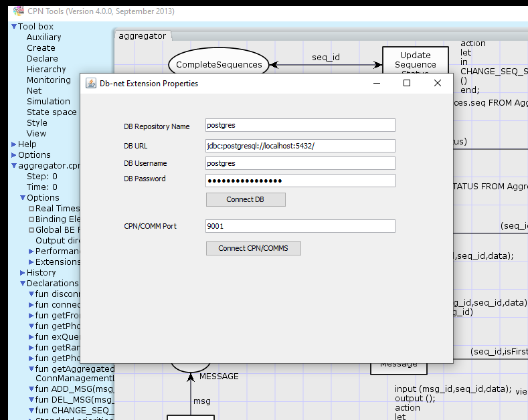
Task: Expand the History node
Action: [x=23, y=273]
